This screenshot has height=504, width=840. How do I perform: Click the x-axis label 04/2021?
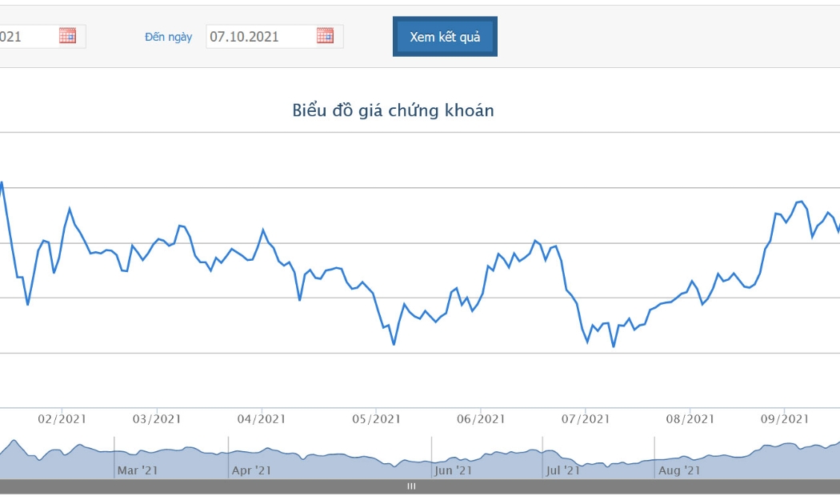tap(262, 419)
